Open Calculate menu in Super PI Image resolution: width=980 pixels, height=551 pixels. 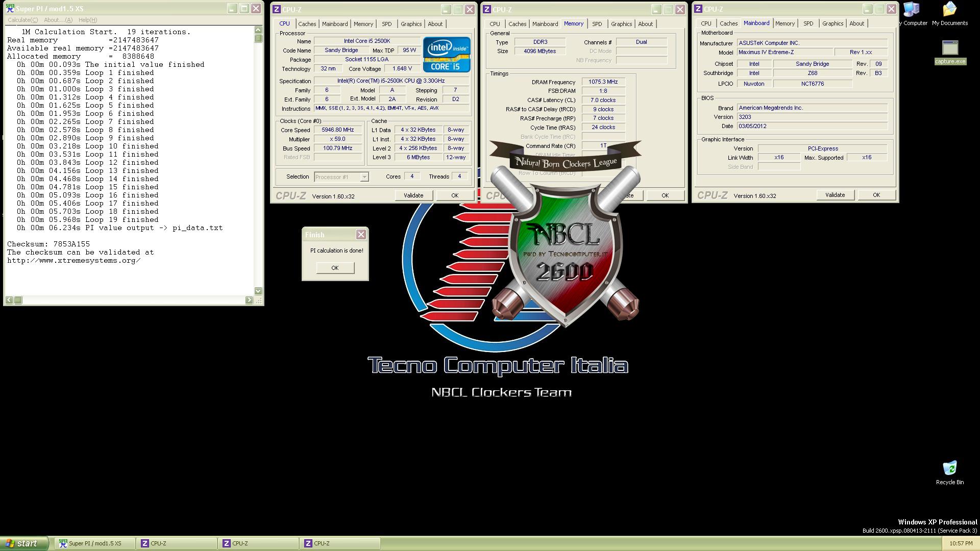(22, 20)
